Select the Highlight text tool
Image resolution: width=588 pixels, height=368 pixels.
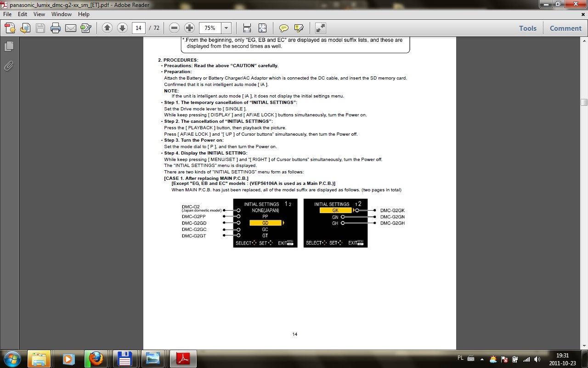point(299,28)
